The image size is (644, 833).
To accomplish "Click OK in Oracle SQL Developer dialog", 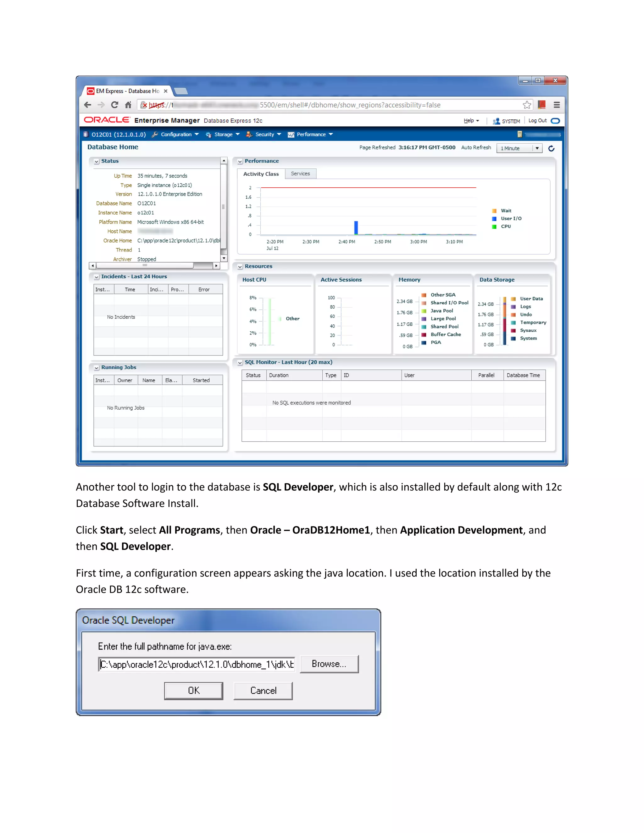I will click(x=193, y=691).
